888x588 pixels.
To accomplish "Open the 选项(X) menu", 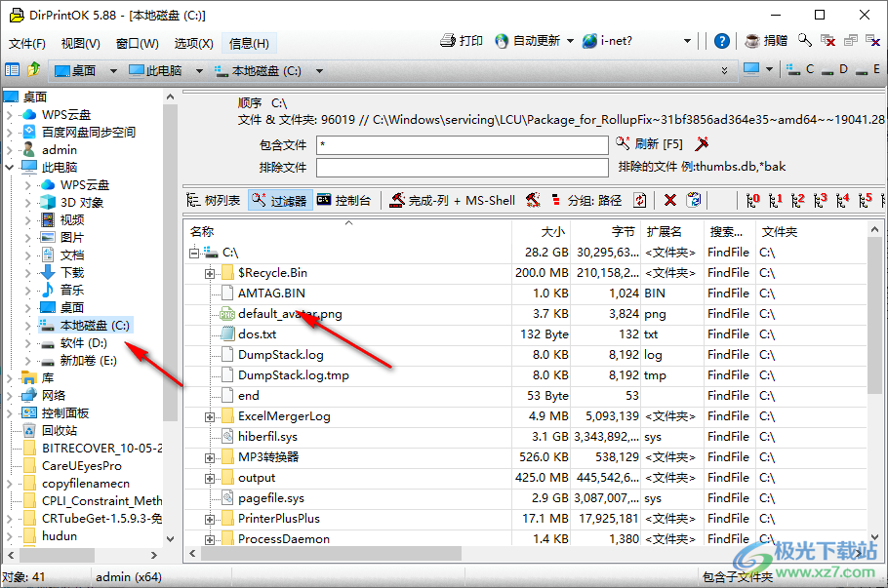I will (x=193, y=44).
